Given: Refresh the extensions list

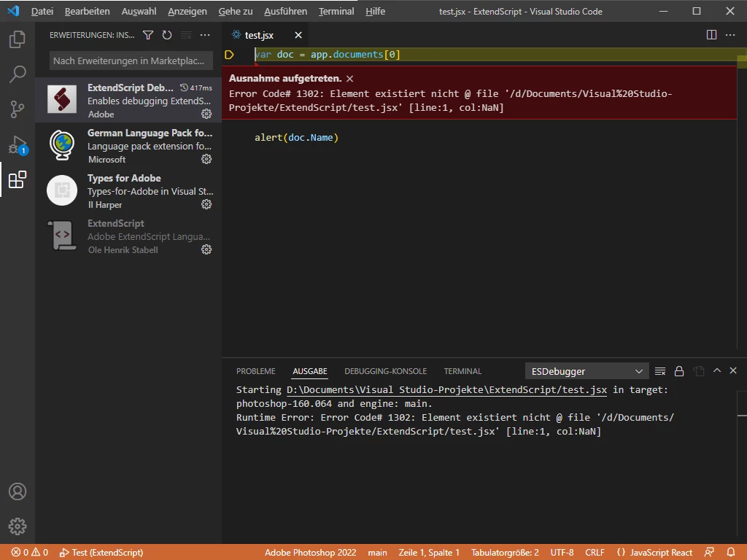Looking at the screenshot, I should [x=167, y=35].
